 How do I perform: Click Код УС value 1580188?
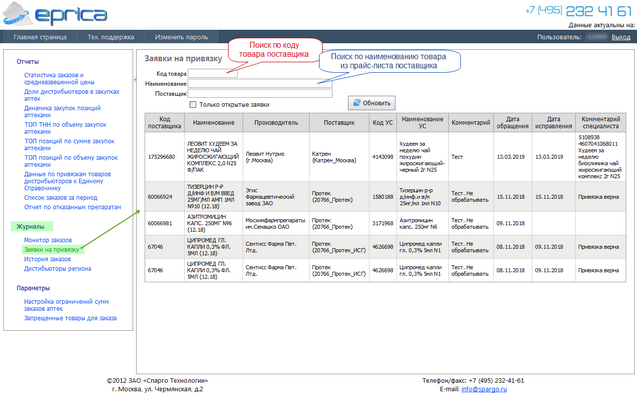[383, 197]
